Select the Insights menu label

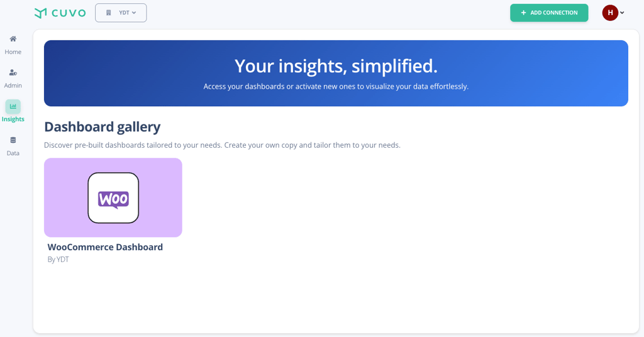(x=13, y=119)
